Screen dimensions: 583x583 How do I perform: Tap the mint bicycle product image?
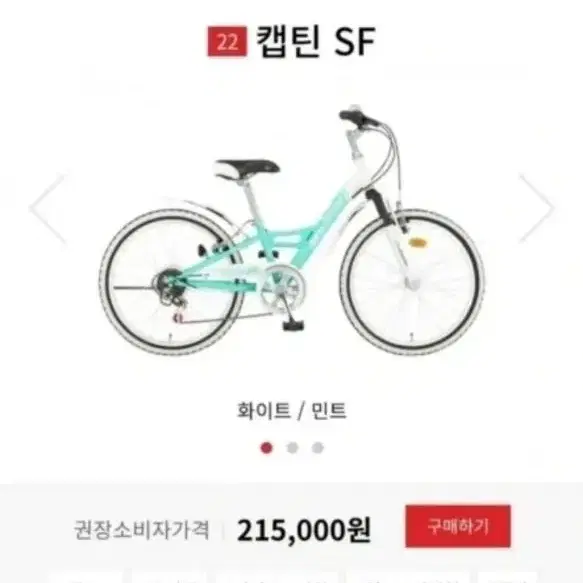point(292,230)
